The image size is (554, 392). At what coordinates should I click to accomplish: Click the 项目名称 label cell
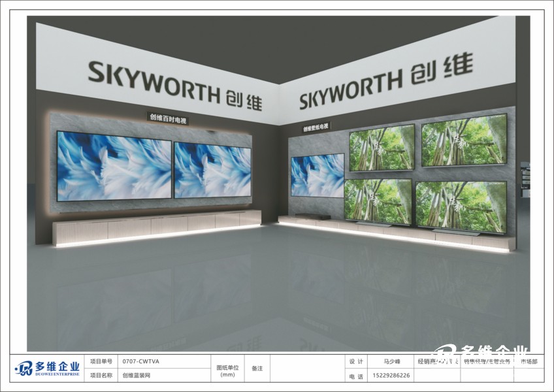[x=101, y=375]
